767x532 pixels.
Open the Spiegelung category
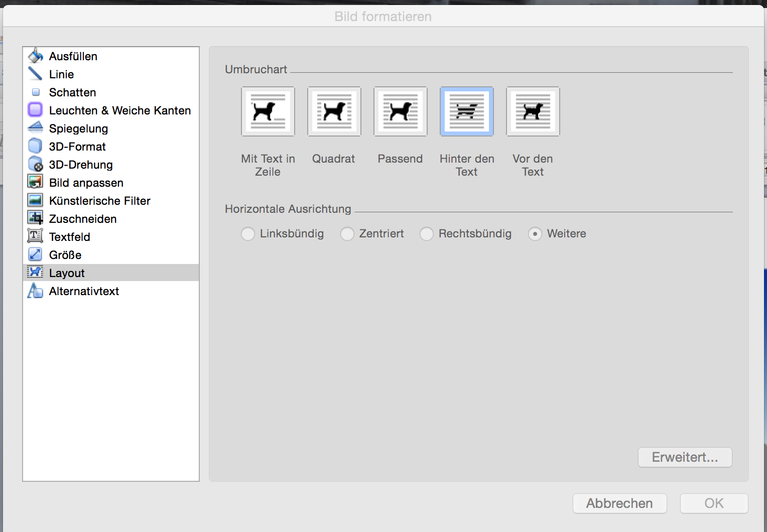pyautogui.click(x=78, y=128)
